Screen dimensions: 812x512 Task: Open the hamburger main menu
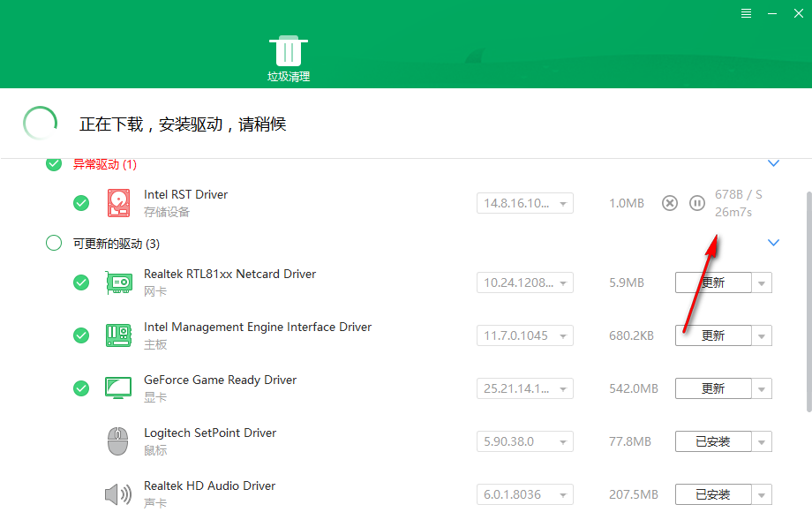(746, 13)
